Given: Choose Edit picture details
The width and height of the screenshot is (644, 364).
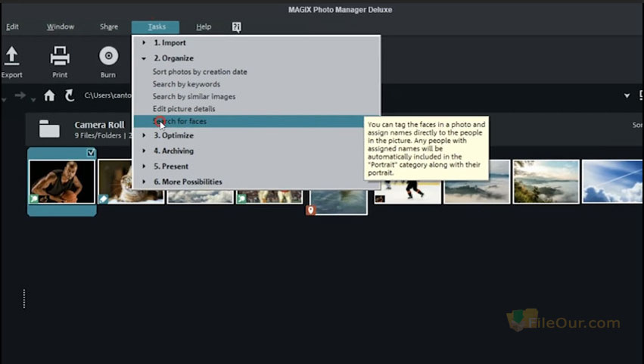Looking at the screenshot, I should [184, 108].
